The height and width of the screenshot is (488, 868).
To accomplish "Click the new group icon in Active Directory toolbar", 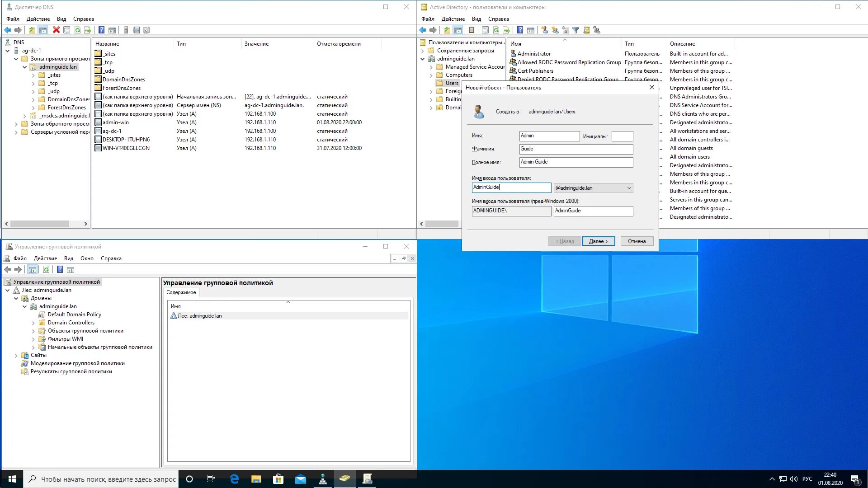I will point(555,30).
